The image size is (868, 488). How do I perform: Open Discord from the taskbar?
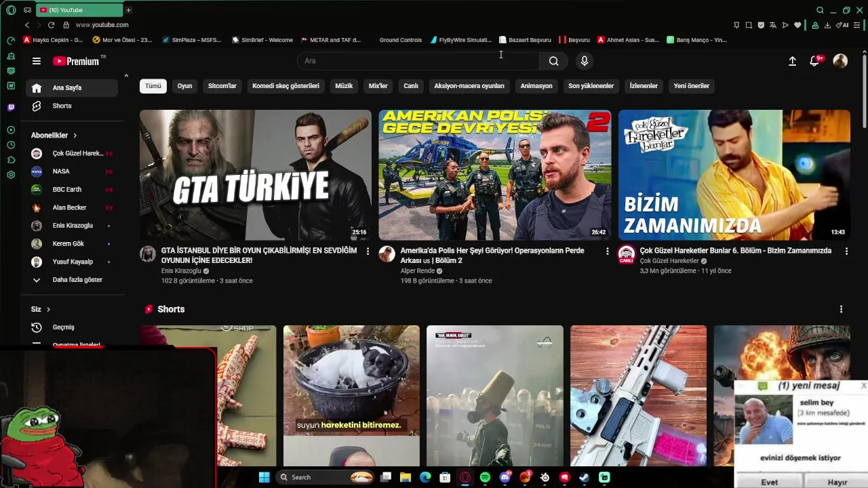coord(505,477)
